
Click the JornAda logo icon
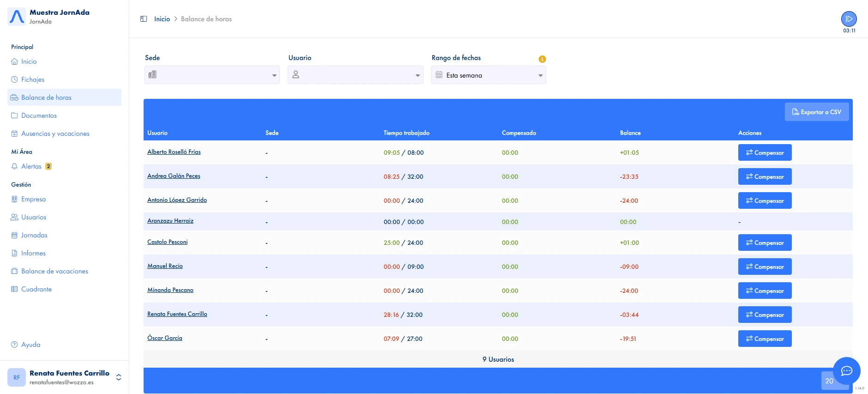click(x=17, y=17)
